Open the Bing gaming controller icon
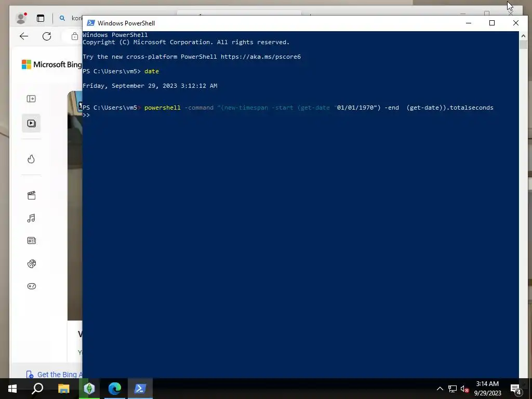This screenshot has width=532, height=399. pyautogui.click(x=32, y=286)
